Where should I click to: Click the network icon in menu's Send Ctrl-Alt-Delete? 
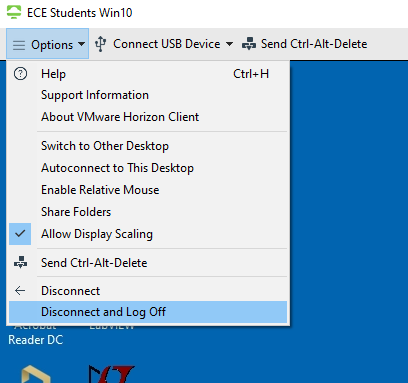(x=20, y=262)
